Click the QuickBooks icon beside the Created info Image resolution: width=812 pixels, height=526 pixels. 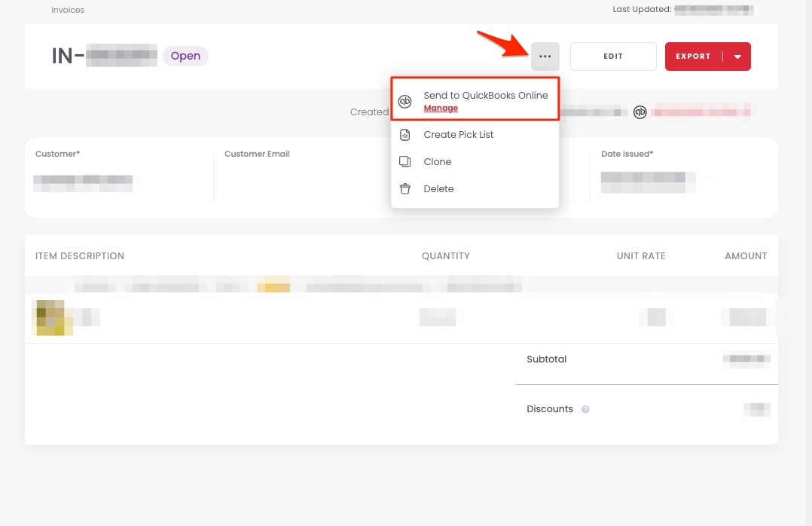(640, 112)
